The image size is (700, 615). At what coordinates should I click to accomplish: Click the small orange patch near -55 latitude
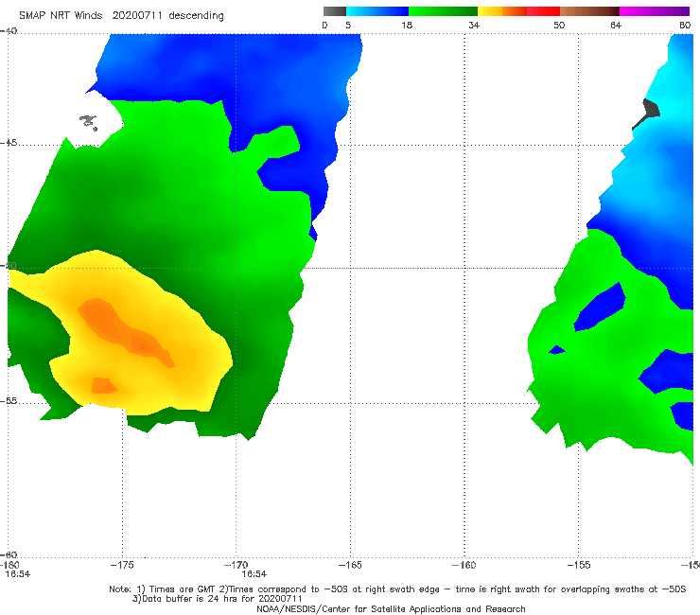pyautogui.click(x=104, y=385)
